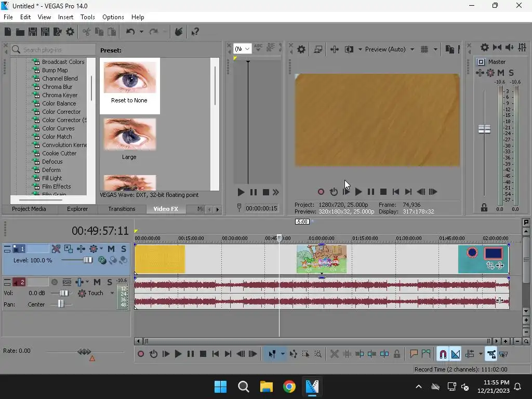Click the Search plug-ins field
Viewport: 532px width, 399px height.
click(x=53, y=50)
